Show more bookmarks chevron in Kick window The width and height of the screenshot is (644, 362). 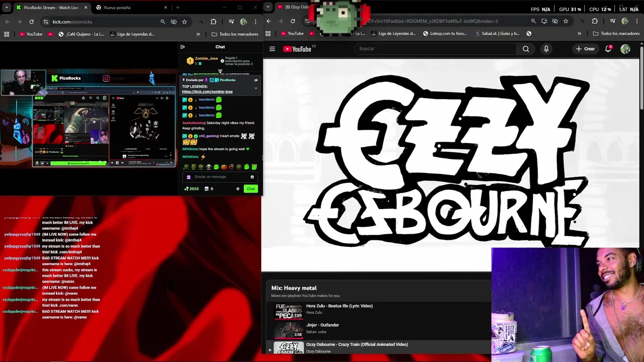pyautogui.click(x=198, y=34)
